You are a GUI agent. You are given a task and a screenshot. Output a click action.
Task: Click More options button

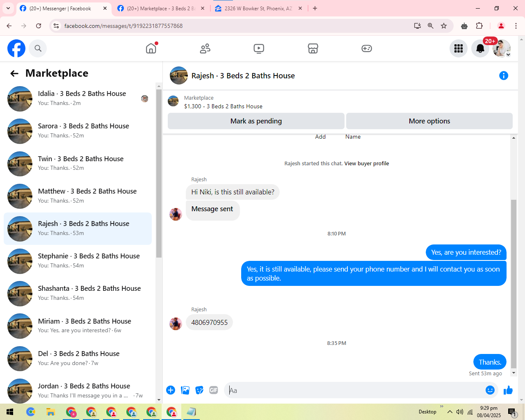[429, 121]
